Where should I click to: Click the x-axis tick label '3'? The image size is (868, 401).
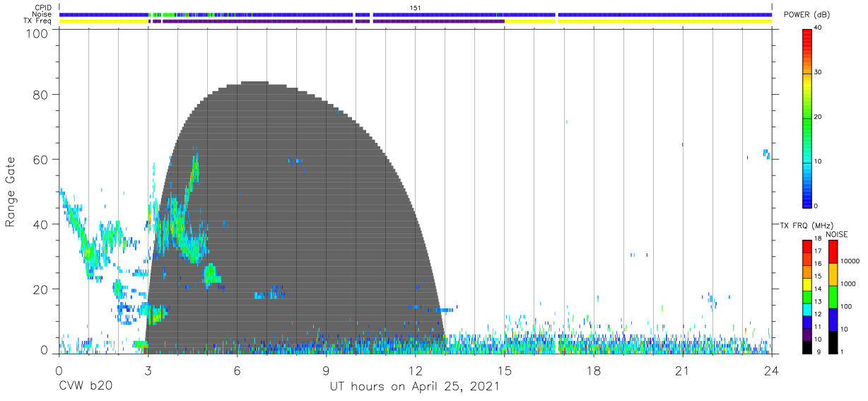click(148, 371)
